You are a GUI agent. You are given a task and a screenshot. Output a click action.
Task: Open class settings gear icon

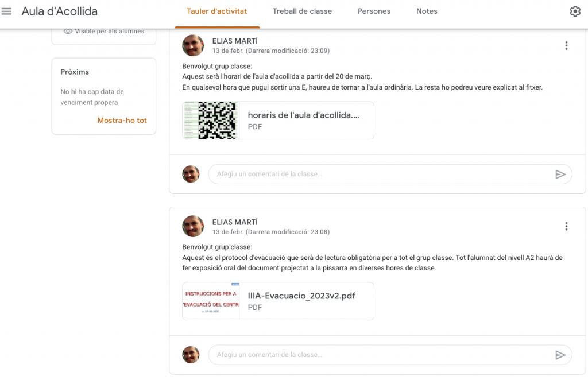pos(575,11)
